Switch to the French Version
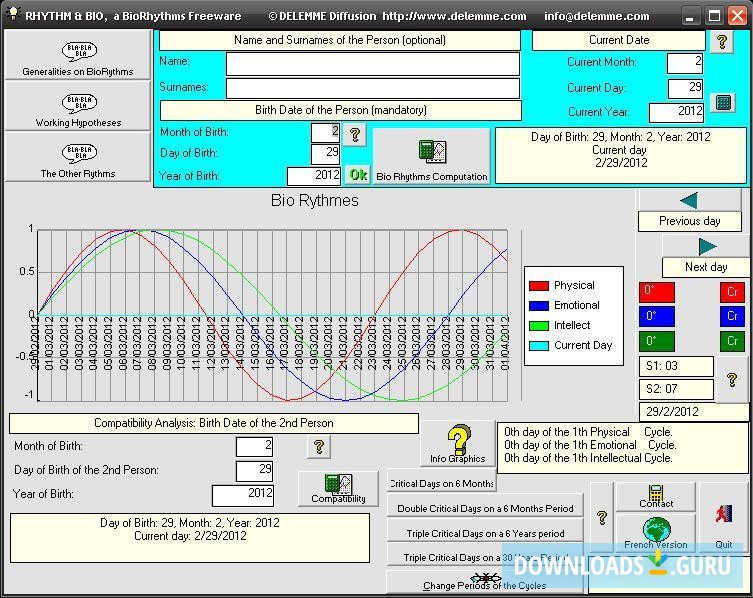Screen dimensions: 753x598 pyautogui.click(x=656, y=532)
